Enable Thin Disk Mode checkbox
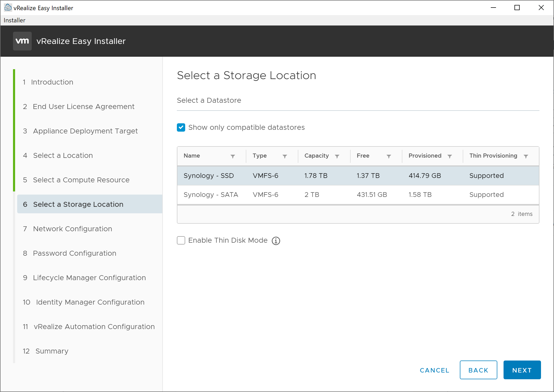This screenshot has width=554, height=392. [x=181, y=240]
